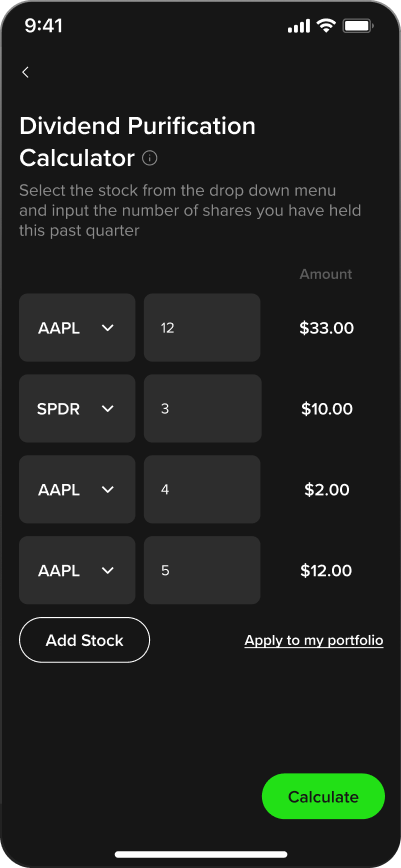Expand the chevron in first AAPL row

[108, 328]
